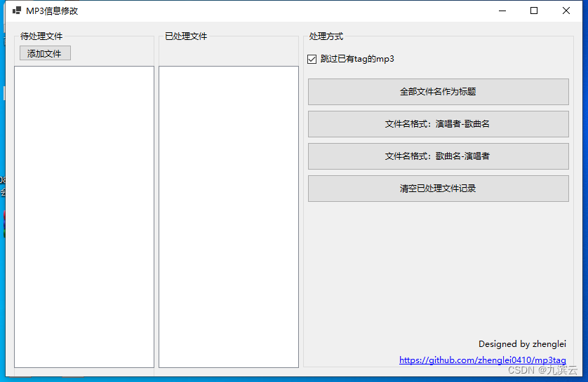Click inside the 待处理文件 list box
Screen dimensions: 588x382
click(84, 217)
